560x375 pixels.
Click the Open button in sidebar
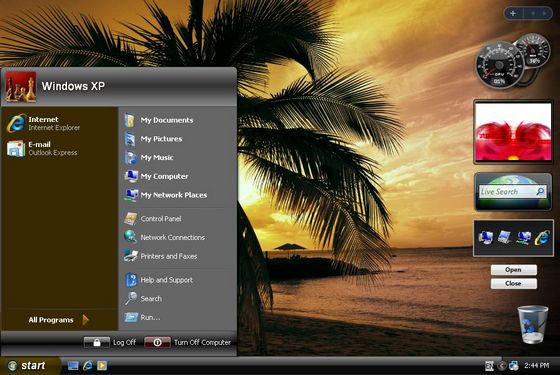(x=513, y=270)
